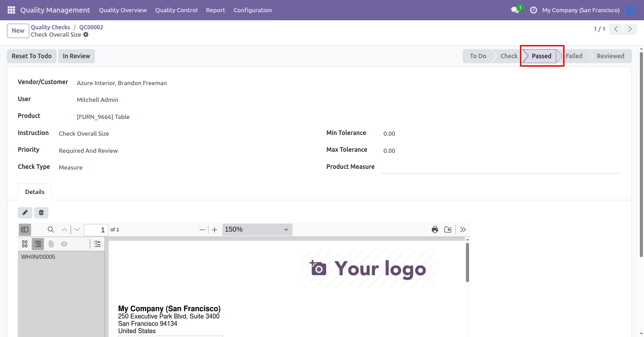The width and height of the screenshot is (644, 337).
Task: Toggle the PDF viewer sidebar
Action: pos(25,230)
